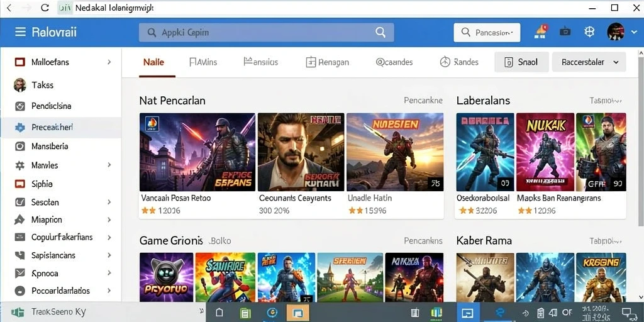Image resolution: width=644 pixels, height=322 pixels.
Task: Click Miaption icon in sidebar
Action: (x=19, y=219)
